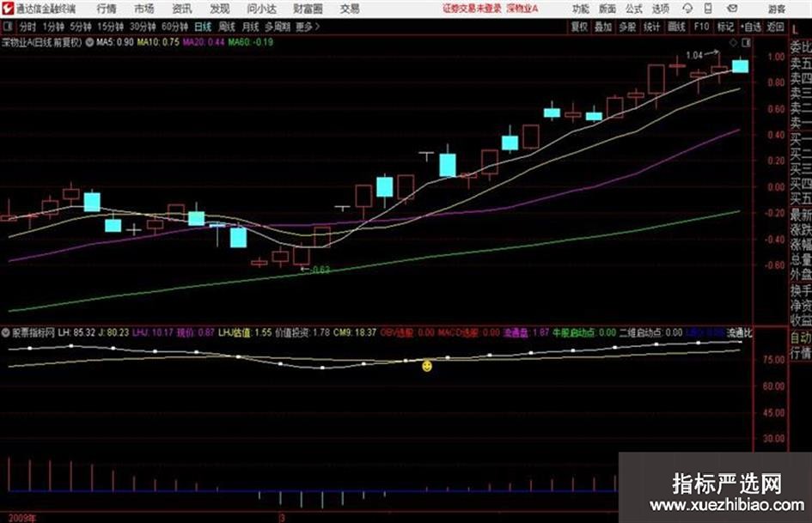Viewport: 812px width, 523px height.
Task: Open the 选项 menu
Action: [660, 9]
